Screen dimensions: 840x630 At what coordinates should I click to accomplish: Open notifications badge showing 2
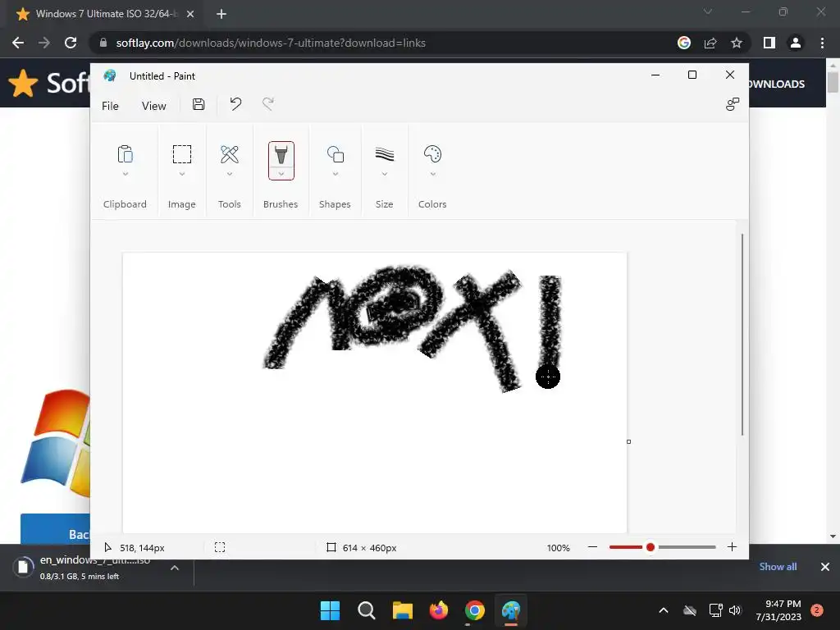pos(817,610)
